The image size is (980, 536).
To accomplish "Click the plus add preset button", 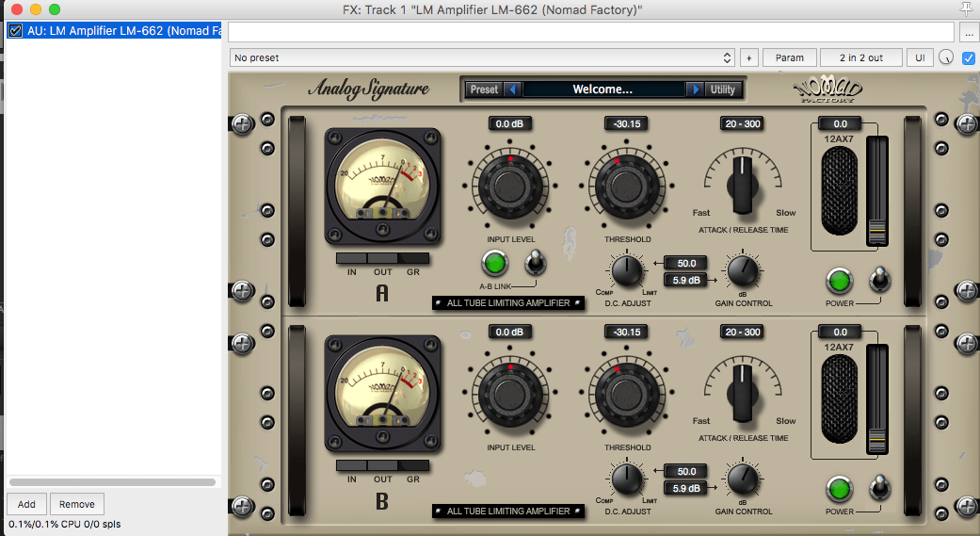I will [x=748, y=57].
